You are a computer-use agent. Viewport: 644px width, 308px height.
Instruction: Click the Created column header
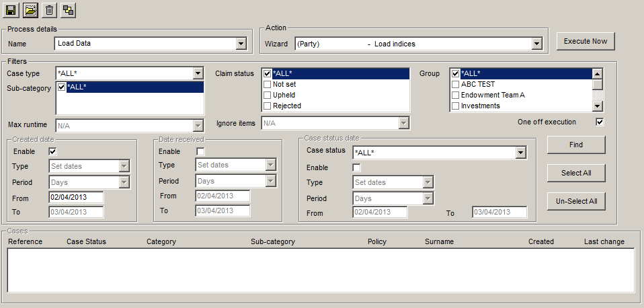tap(541, 241)
